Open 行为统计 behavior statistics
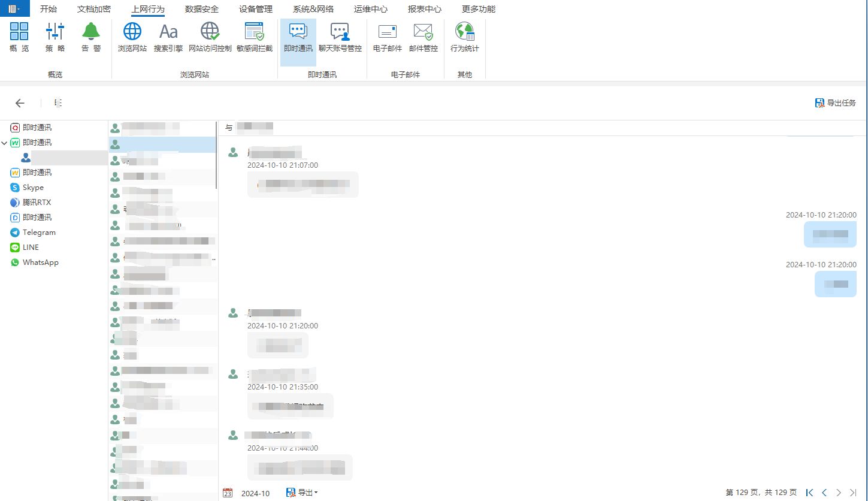The image size is (868, 501). click(x=465, y=38)
